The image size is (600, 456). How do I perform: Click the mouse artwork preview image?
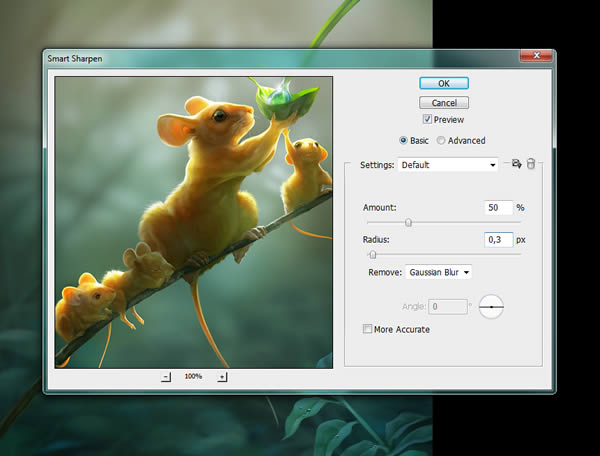pyautogui.click(x=193, y=223)
